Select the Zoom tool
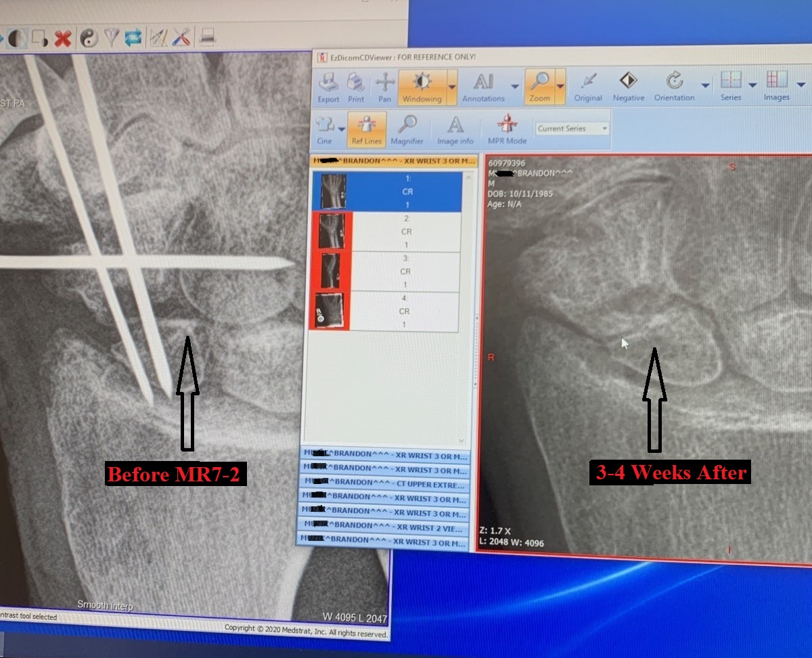812x658 pixels. [539, 88]
